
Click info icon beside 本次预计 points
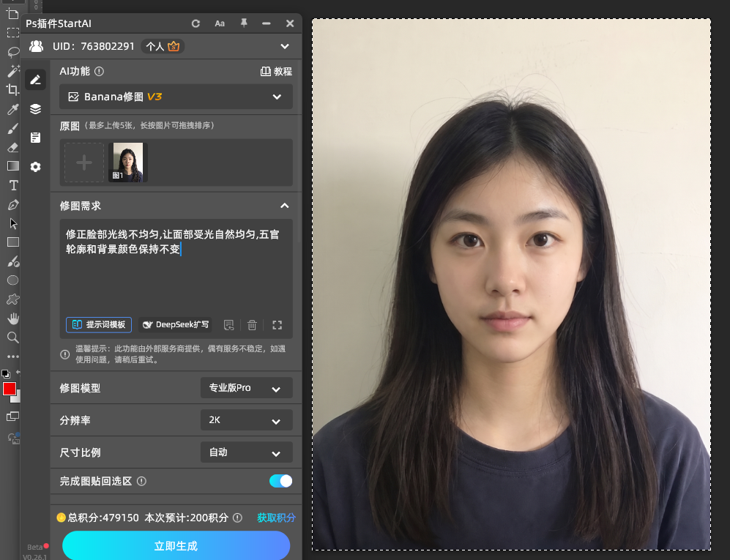pos(237,518)
